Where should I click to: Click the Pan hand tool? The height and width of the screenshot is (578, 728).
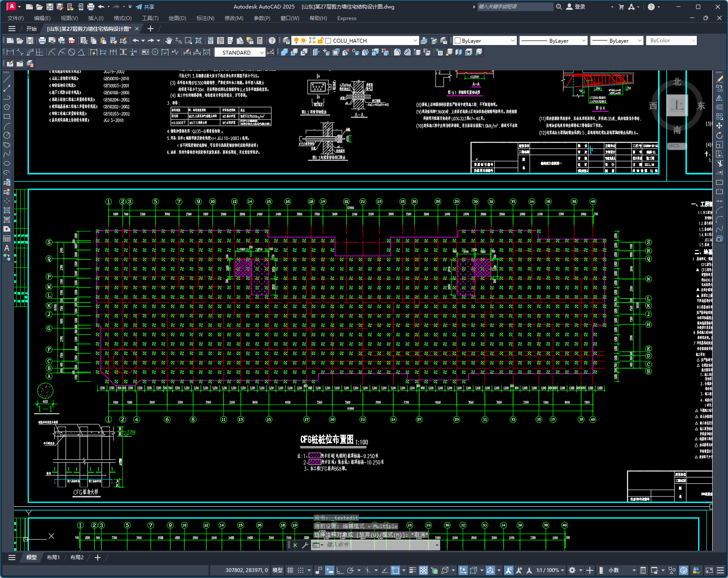[169, 41]
